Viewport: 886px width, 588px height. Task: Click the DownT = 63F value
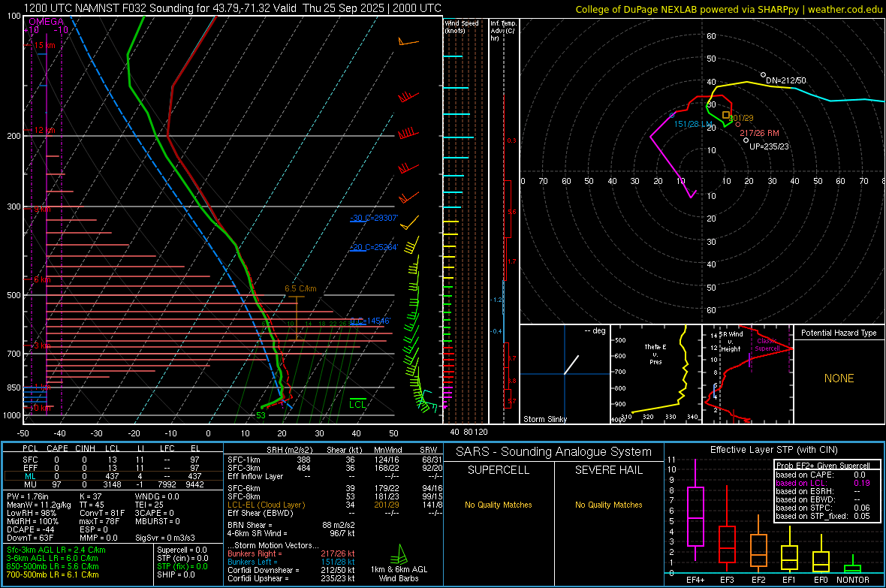[x=30, y=538]
